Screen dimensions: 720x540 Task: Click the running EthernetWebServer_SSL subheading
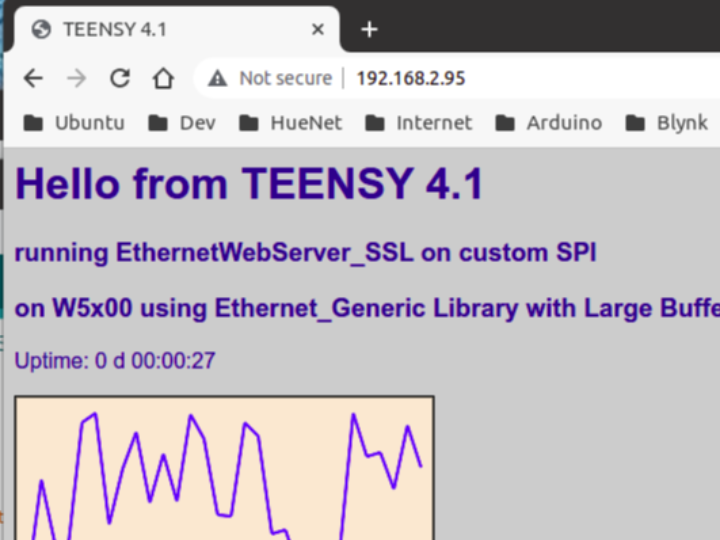tap(305, 252)
